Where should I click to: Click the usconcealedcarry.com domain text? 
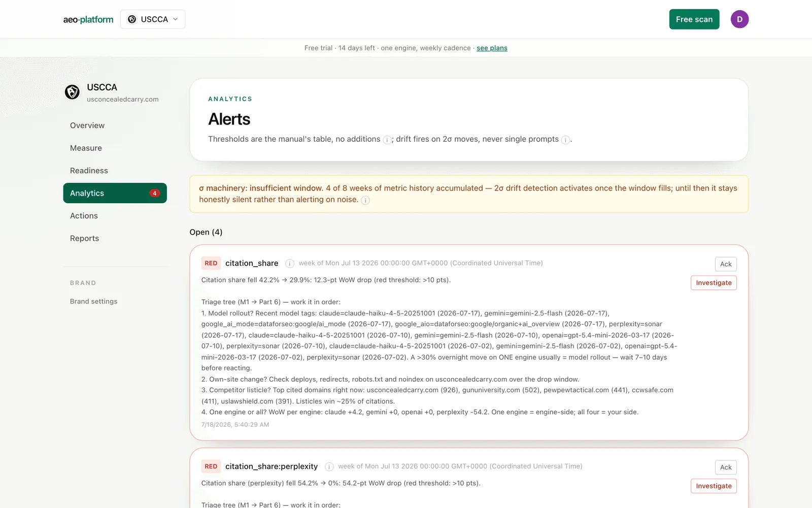[x=123, y=100]
